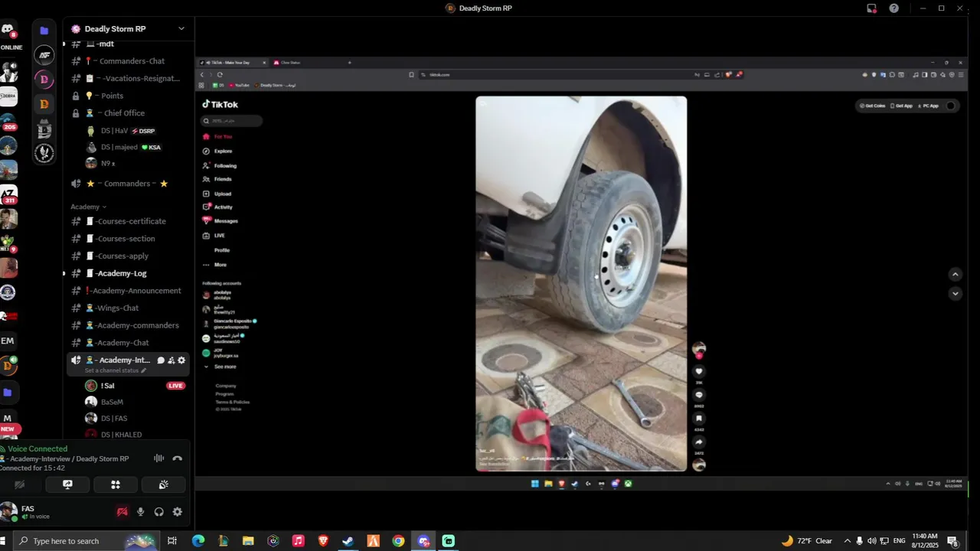
Task: Start an activity from voice panel
Action: click(x=116, y=484)
